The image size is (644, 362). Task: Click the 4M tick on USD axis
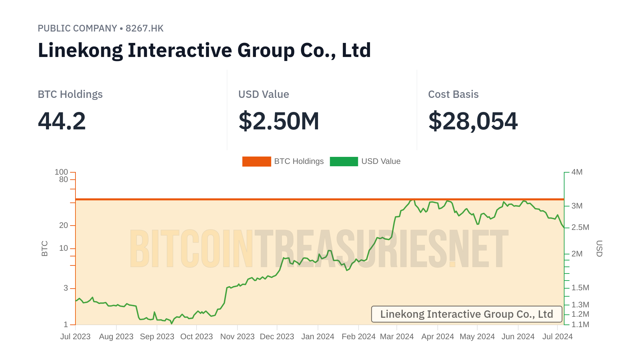click(x=577, y=172)
